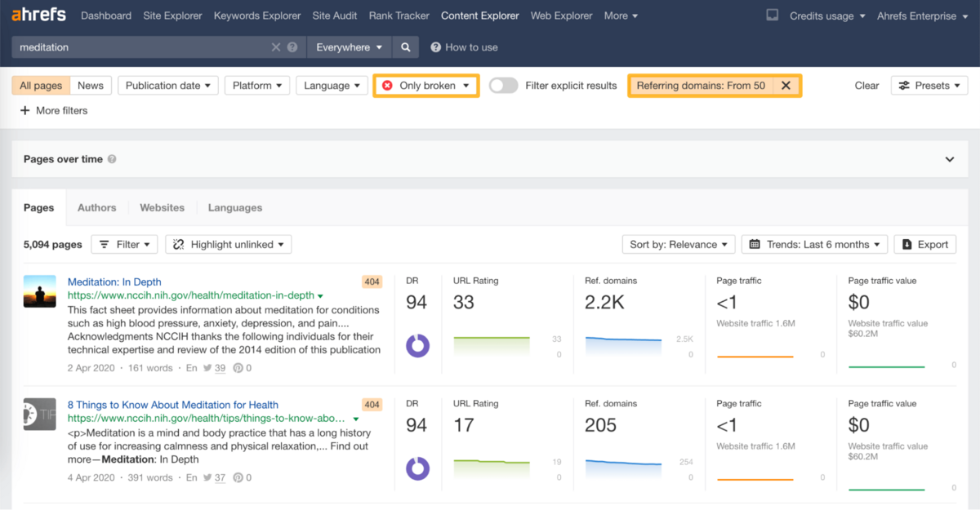
Task: Run search with the magnifier button
Action: pyautogui.click(x=406, y=47)
